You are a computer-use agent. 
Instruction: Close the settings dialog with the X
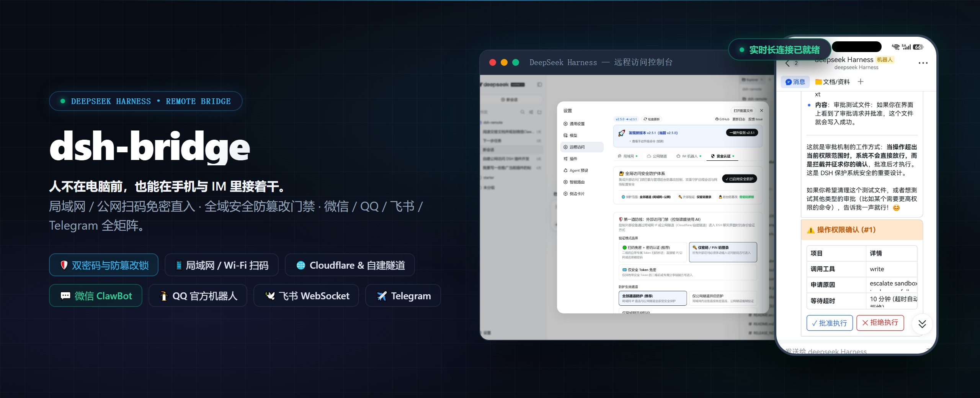coord(761,111)
